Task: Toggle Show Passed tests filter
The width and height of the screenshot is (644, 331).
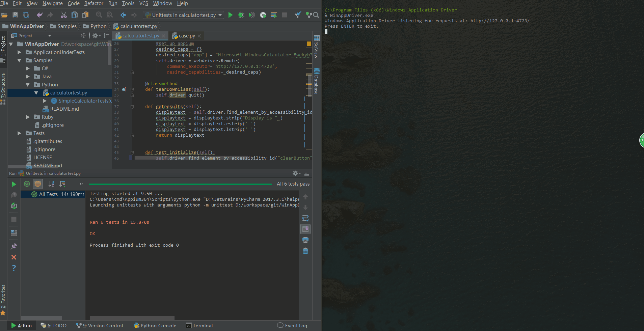Action: (x=27, y=184)
